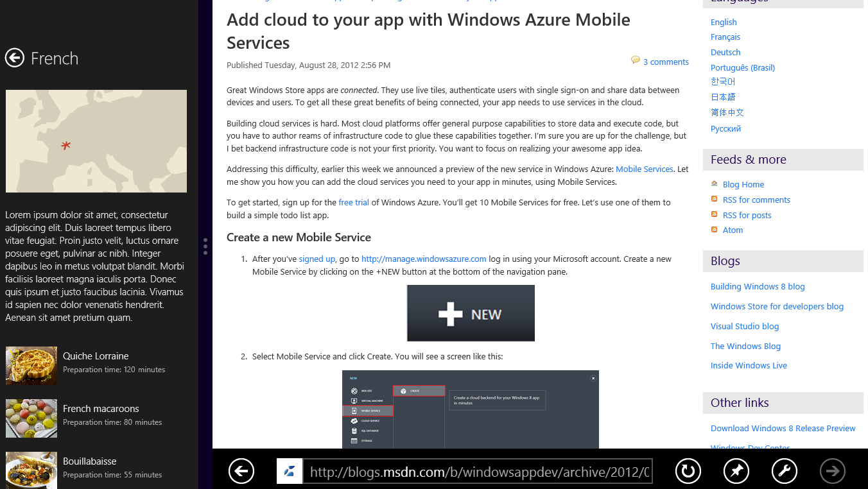Click the Published date line

pos(308,65)
